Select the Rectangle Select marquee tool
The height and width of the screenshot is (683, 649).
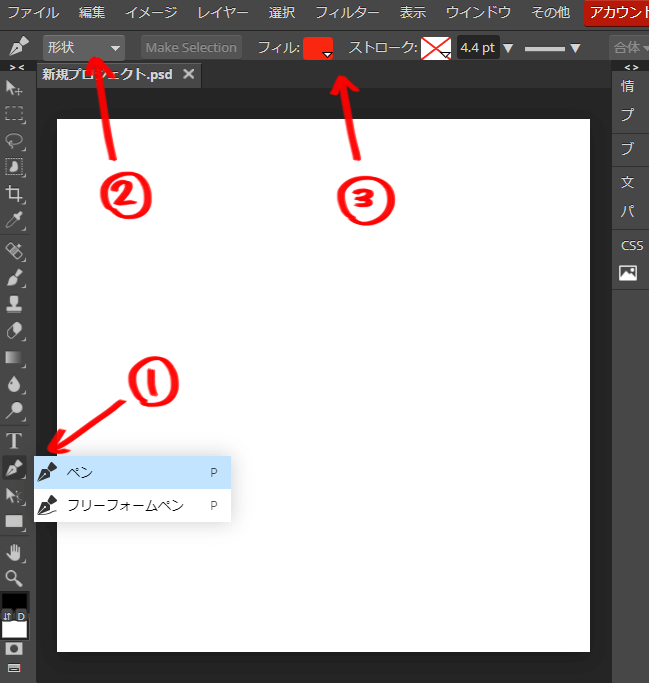(14, 114)
